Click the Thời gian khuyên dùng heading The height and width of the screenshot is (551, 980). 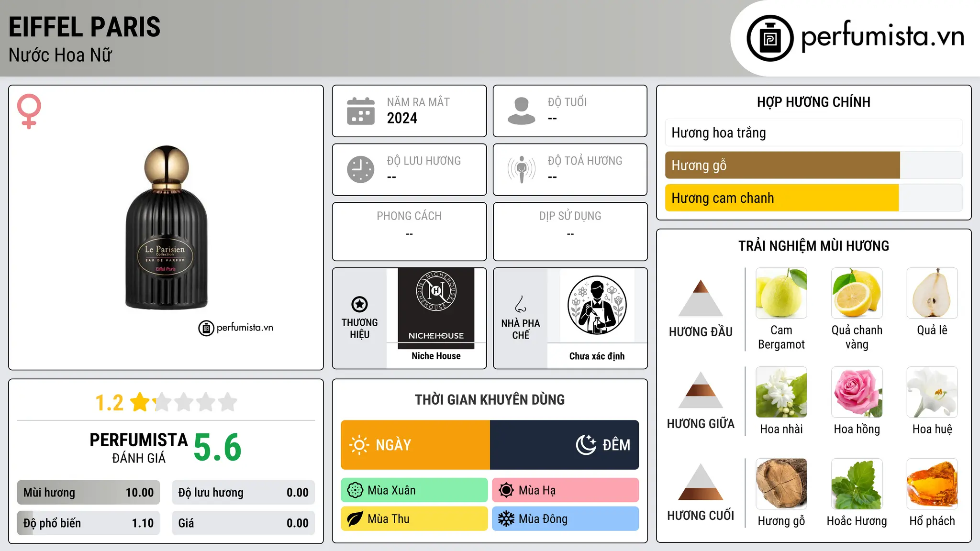point(490,399)
